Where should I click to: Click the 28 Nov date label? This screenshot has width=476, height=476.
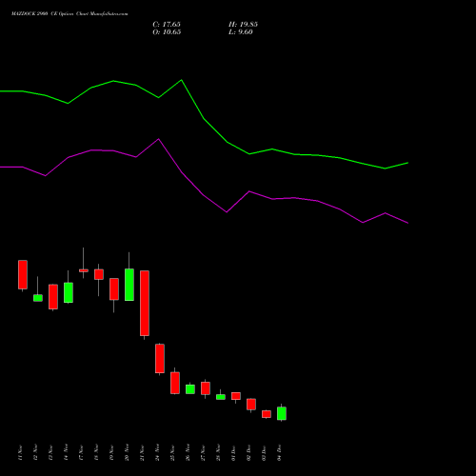pyautogui.click(x=218, y=452)
